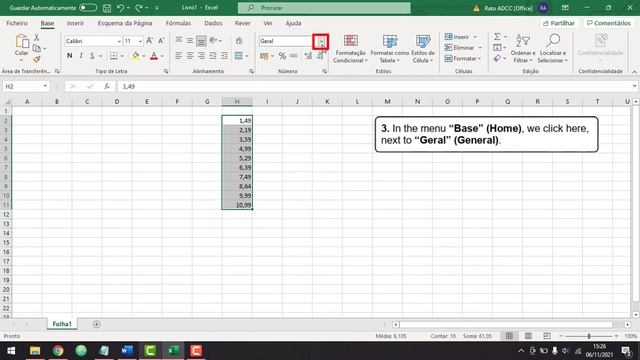This screenshot has width=640, height=360.
Task: Decrease indent icon
Action: pyautogui.click(x=213, y=56)
